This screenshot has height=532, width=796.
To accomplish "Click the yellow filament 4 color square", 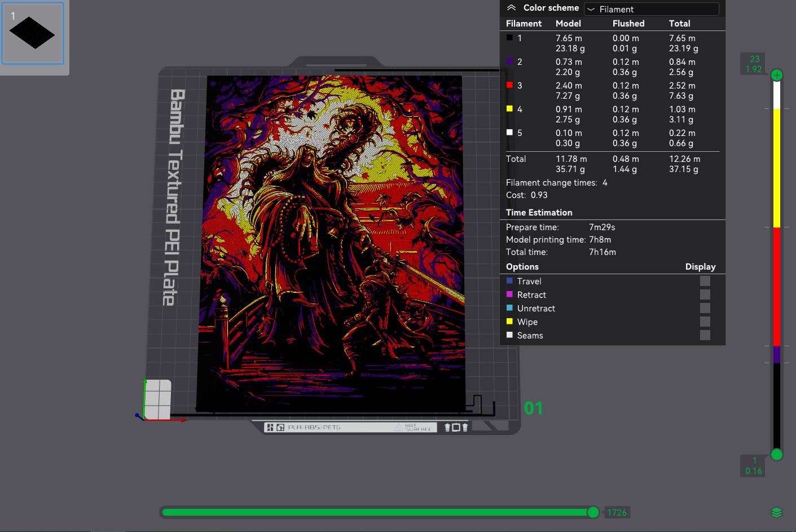I will click(x=509, y=109).
